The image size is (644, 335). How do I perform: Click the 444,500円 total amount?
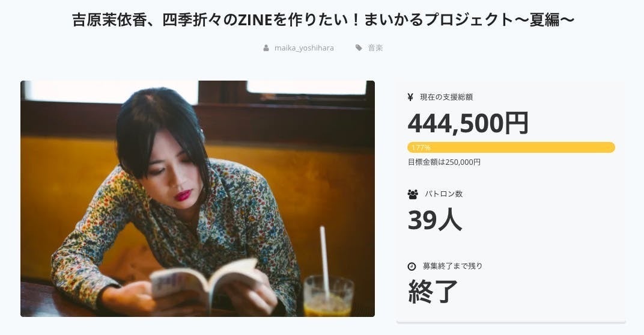(x=468, y=123)
